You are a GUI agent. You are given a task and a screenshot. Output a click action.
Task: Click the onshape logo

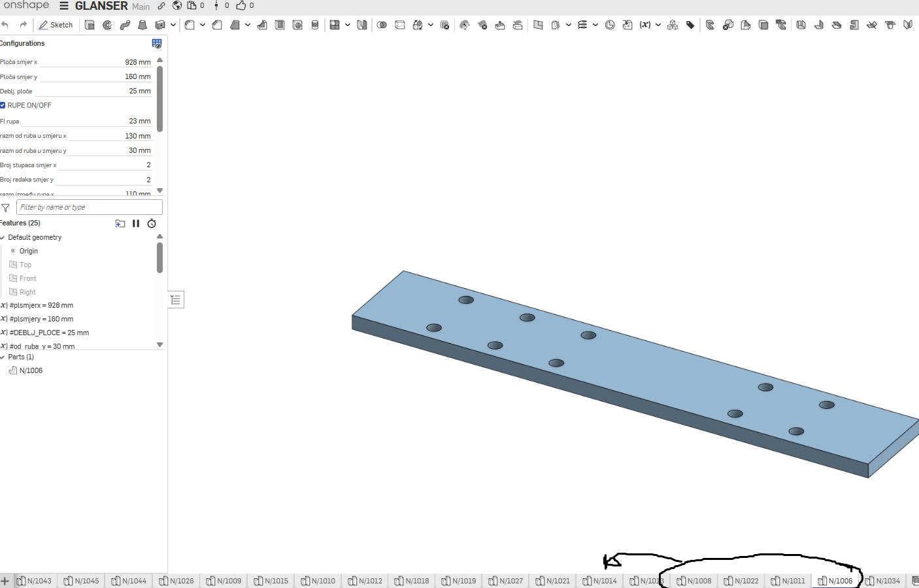click(25, 5)
